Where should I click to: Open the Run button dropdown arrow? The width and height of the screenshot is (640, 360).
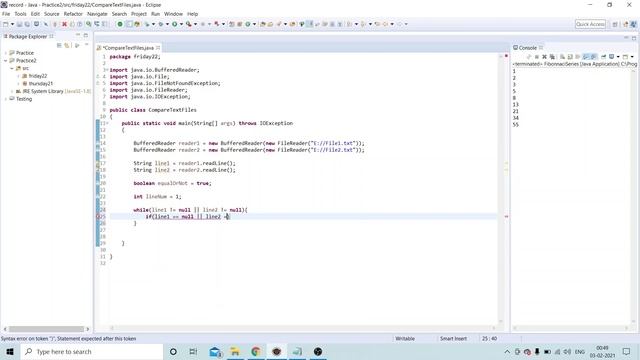click(x=181, y=24)
